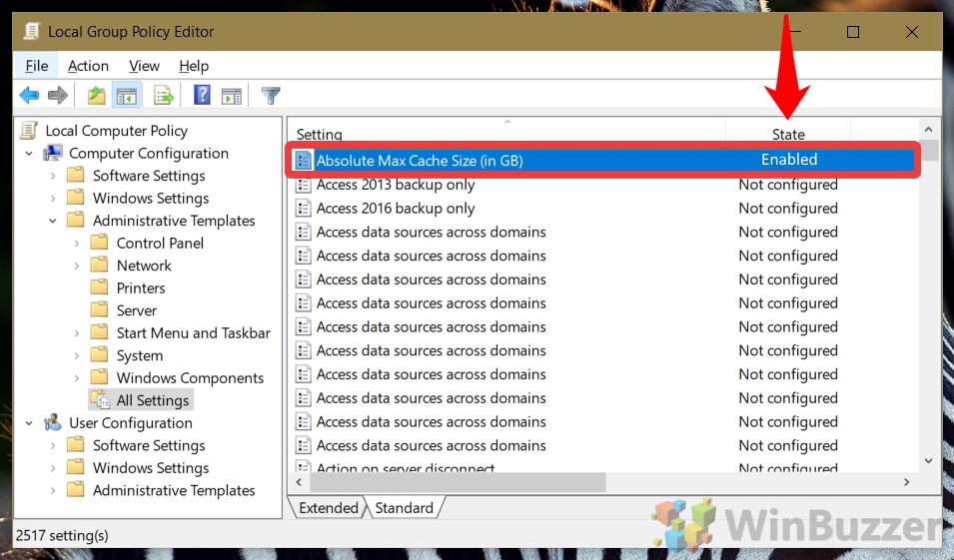Expand Windows Settings under Computer Configuration

(53, 199)
